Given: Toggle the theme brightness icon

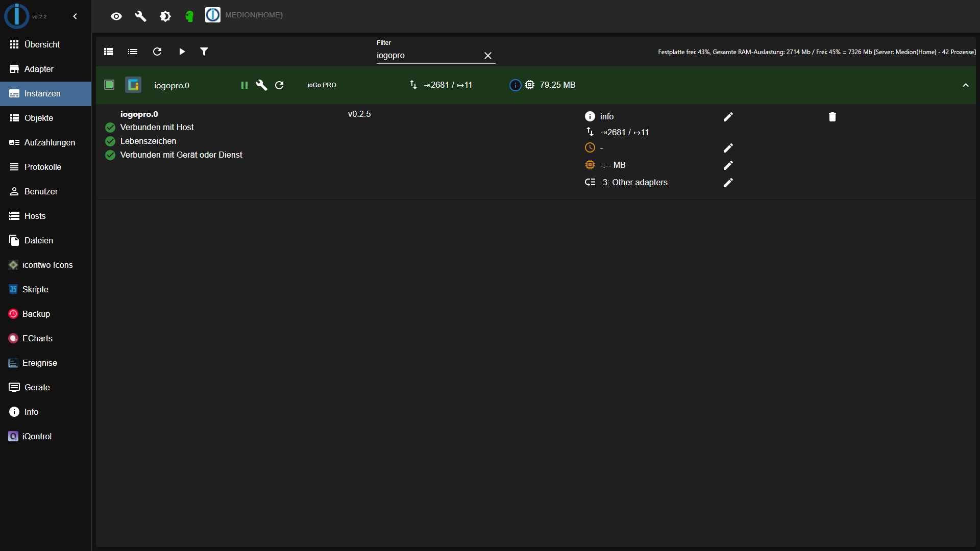Looking at the screenshot, I should (165, 16).
